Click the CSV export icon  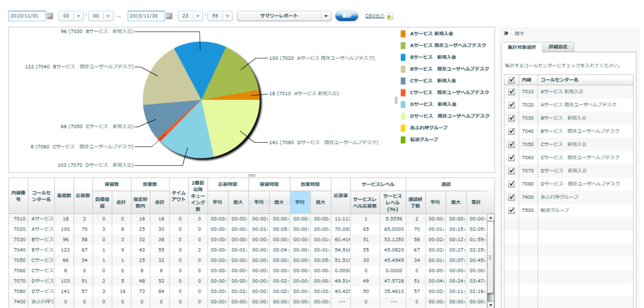click(390, 16)
